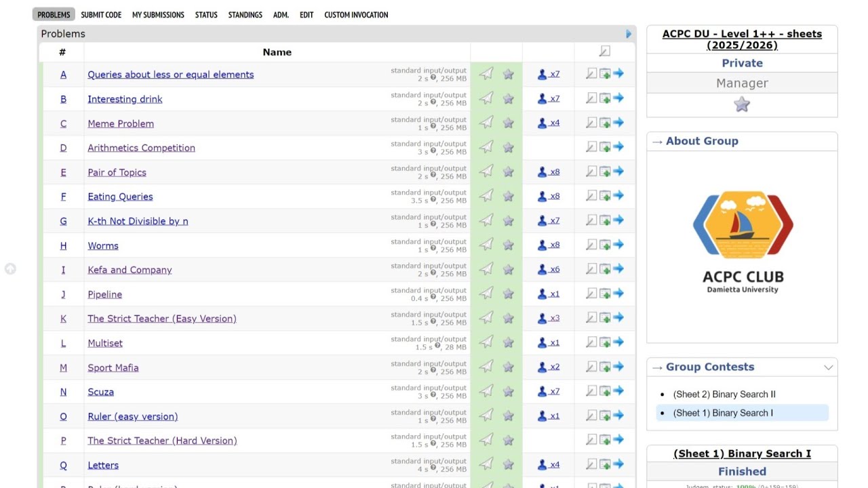The width and height of the screenshot is (868, 488).
Task: Open the Edit tab
Action: coord(307,15)
